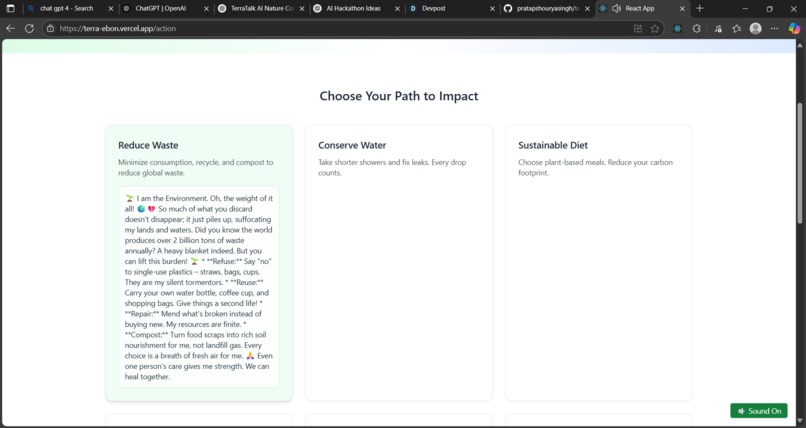Click the page vertical scrollbar thumb

pyautogui.click(x=799, y=163)
